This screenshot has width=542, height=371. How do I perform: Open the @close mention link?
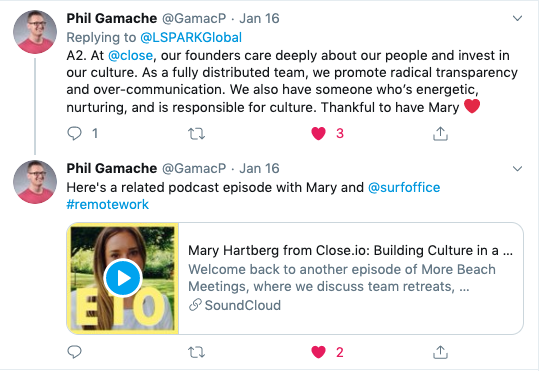130,55
